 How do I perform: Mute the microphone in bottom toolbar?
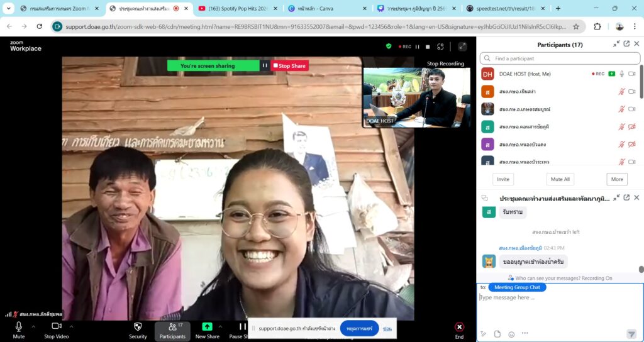coord(19,326)
